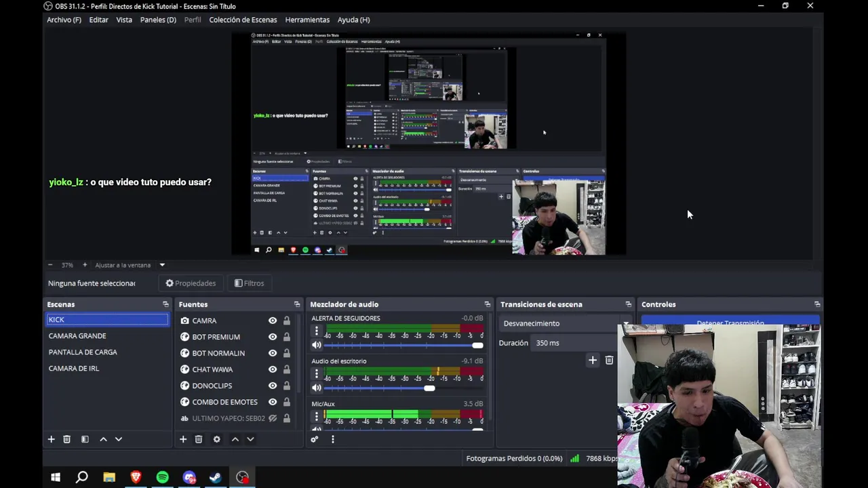Open the Desvanecimiento transition dropdown

pos(565,323)
